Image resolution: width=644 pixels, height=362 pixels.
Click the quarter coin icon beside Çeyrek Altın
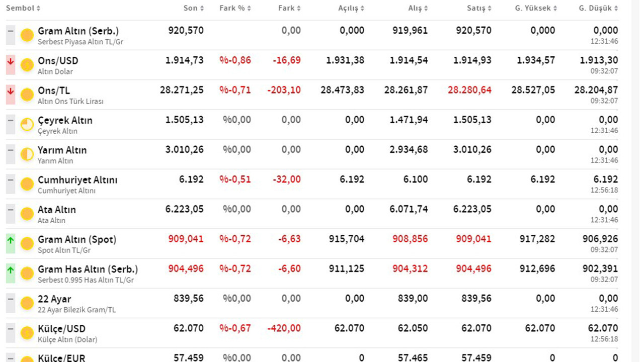coord(27,125)
